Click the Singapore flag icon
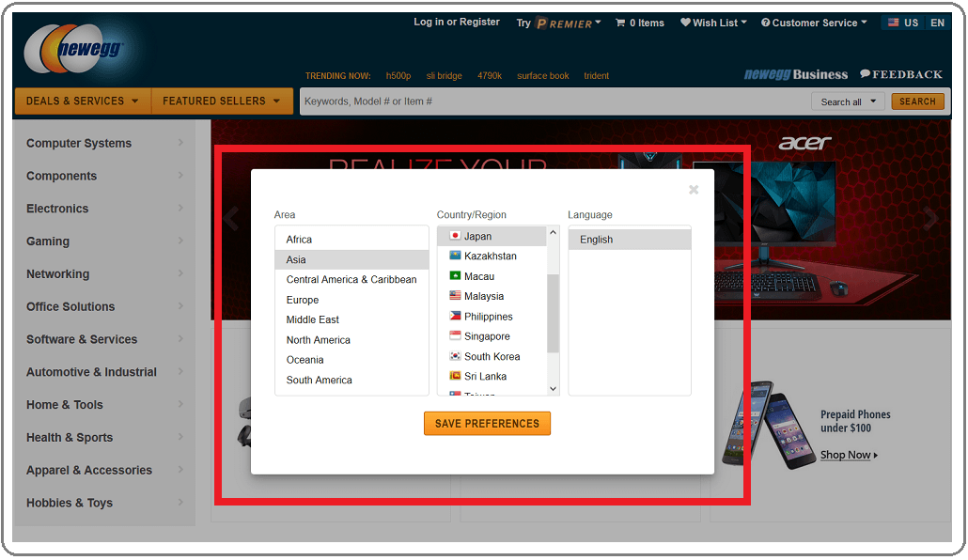968x560 pixels. pyautogui.click(x=455, y=335)
